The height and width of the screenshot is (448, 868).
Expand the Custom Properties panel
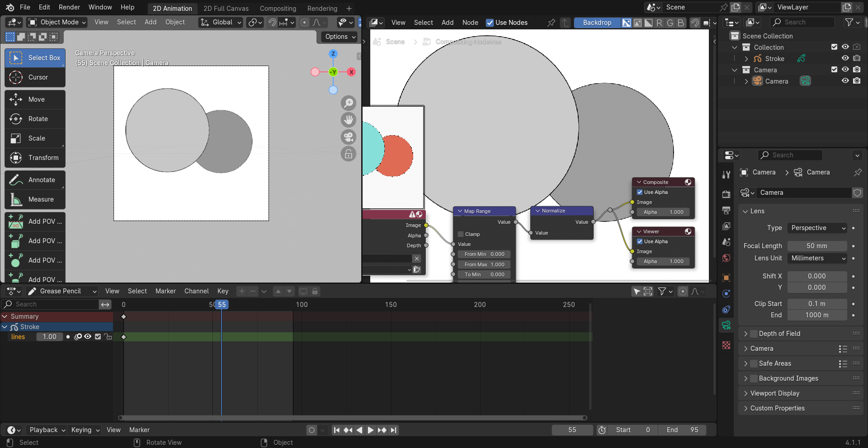coord(777,408)
